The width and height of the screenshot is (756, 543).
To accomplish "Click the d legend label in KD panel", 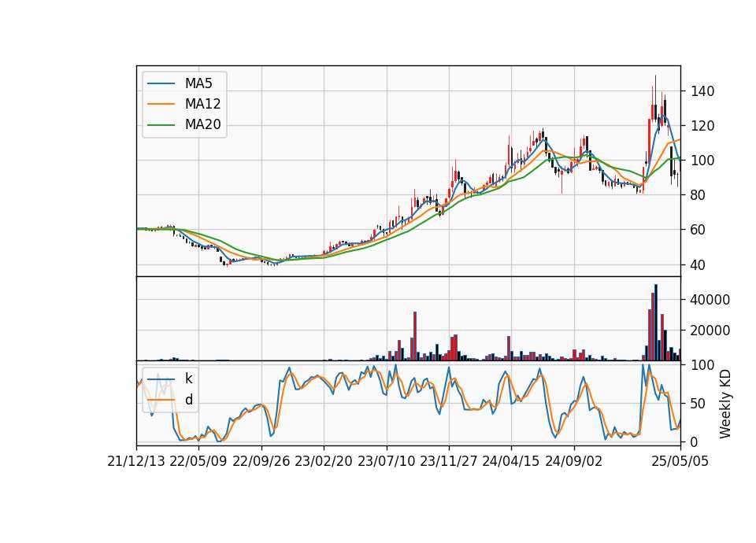I will (188, 400).
